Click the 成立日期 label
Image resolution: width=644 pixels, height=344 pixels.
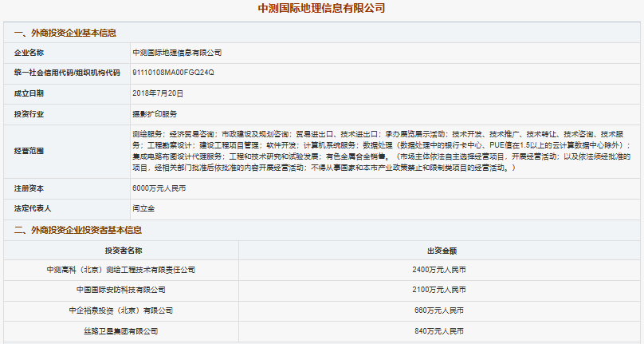pos(29,93)
